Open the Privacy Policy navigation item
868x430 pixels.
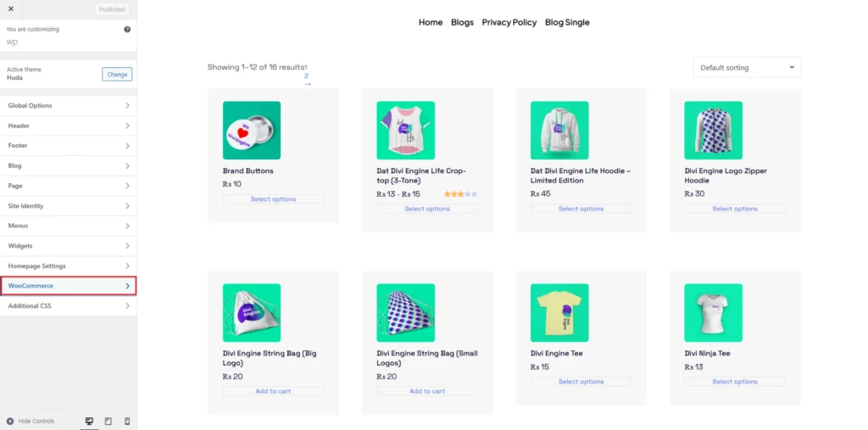(x=509, y=22)
